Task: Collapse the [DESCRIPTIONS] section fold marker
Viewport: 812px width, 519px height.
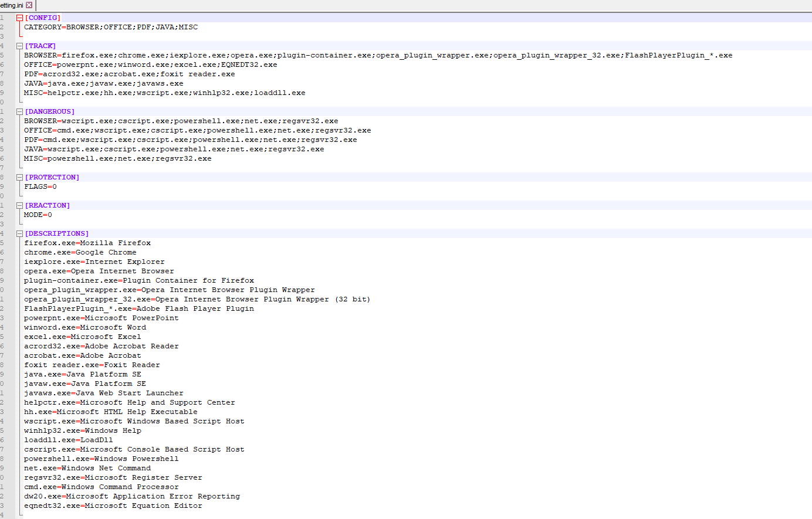Action: click(19, 233)
